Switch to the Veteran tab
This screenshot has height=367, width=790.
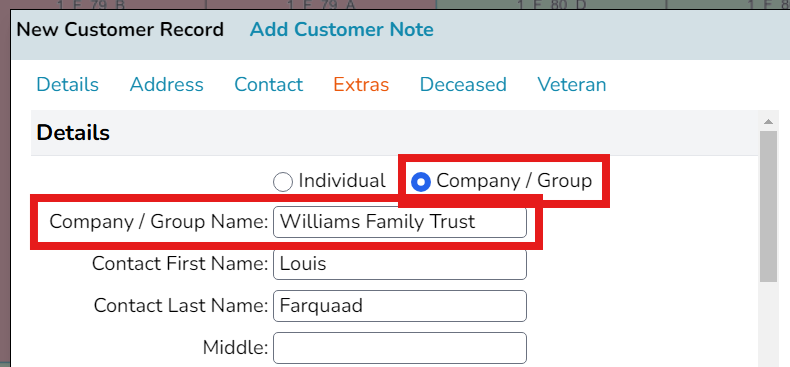pyautogui.click(x=572, y=84)
